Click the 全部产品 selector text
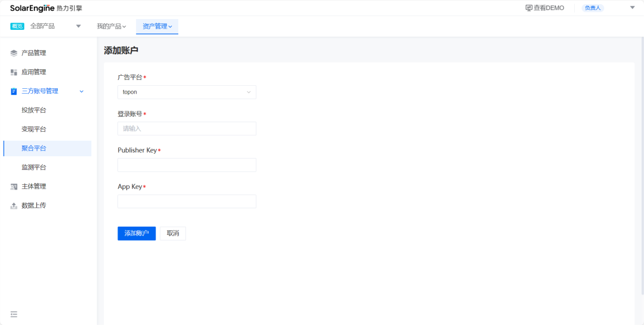The image size is (644, 325). click(x=42, y=26)
